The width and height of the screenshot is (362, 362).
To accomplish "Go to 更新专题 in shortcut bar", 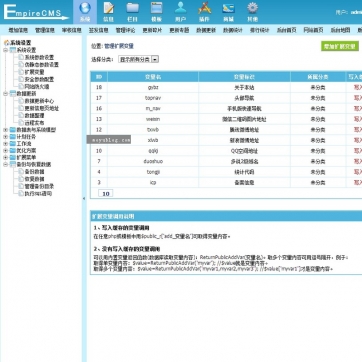I will pyautogui.click(x=179, y=30).
